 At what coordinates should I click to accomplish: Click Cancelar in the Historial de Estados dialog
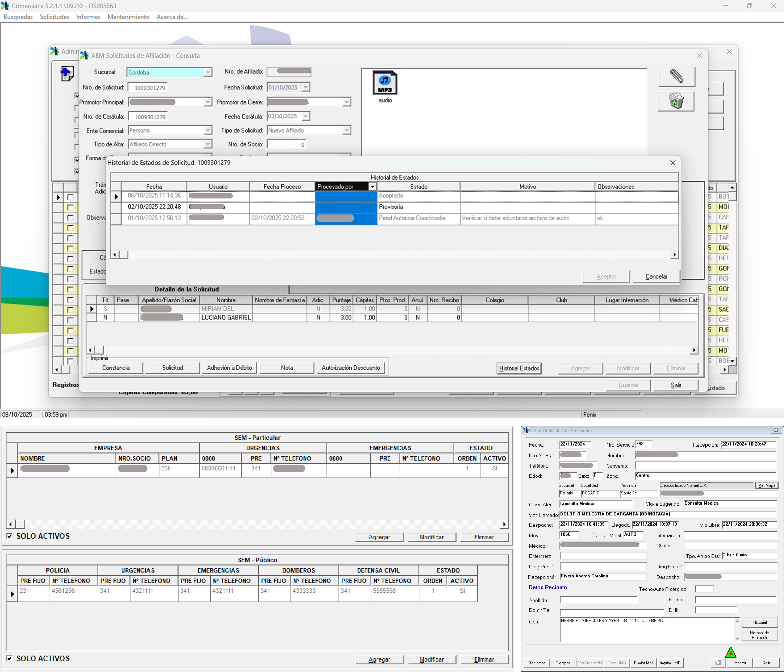(x=656, y=277)
